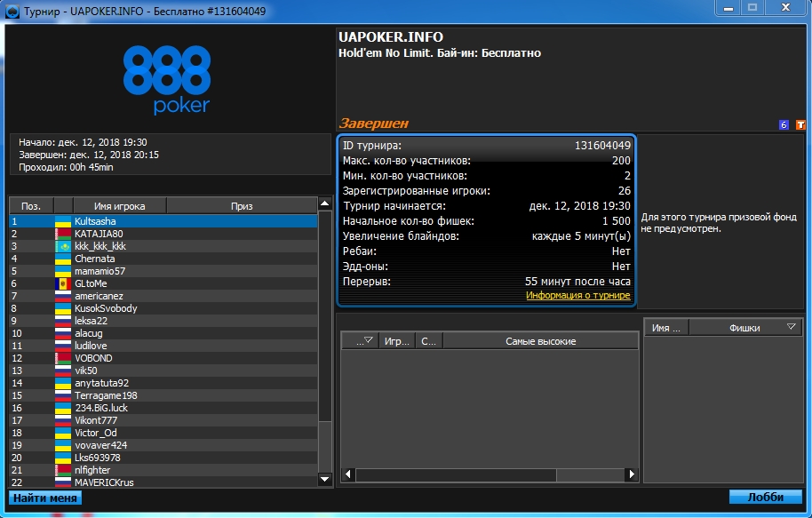Screen dimensions: 812x518
Task: Select player vik50 row
Action: click(163, 371)
